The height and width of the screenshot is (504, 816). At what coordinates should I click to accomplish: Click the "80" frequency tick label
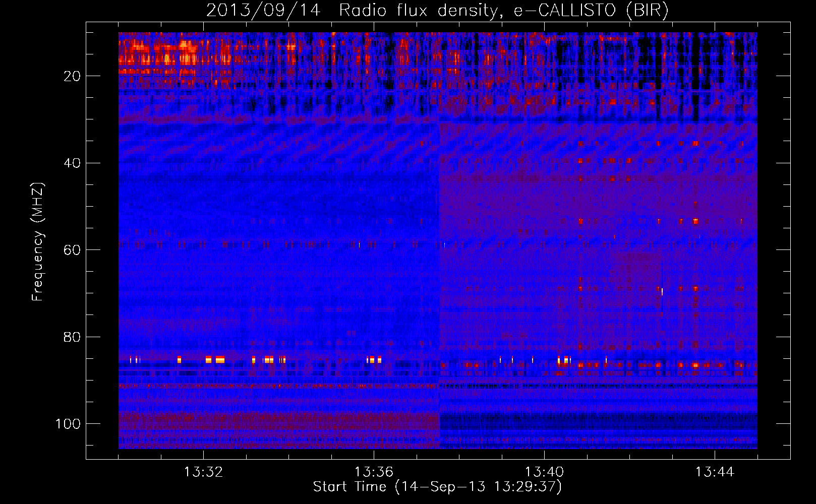(73, 337)
